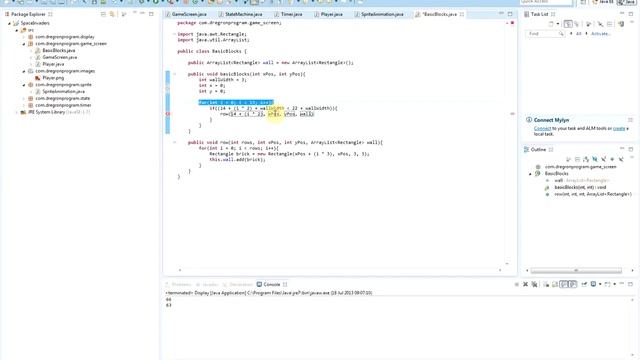Open BasicBlocks.java in Package Explorer

click(58, 51)
